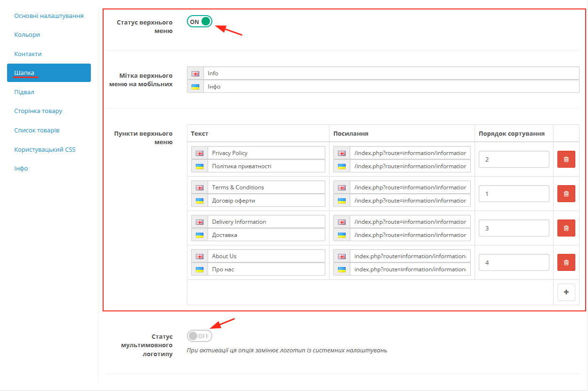588x391 pixels.
Task: Edit the Terms & Conditions text field
Action: 266,187
